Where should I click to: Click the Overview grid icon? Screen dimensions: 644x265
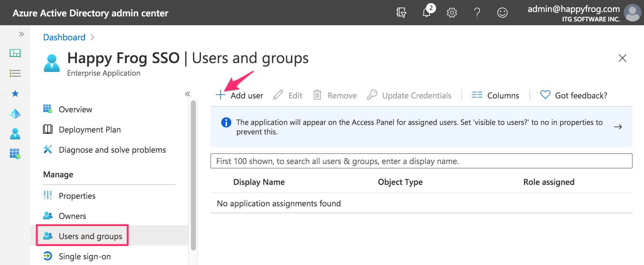click(47, 109)
